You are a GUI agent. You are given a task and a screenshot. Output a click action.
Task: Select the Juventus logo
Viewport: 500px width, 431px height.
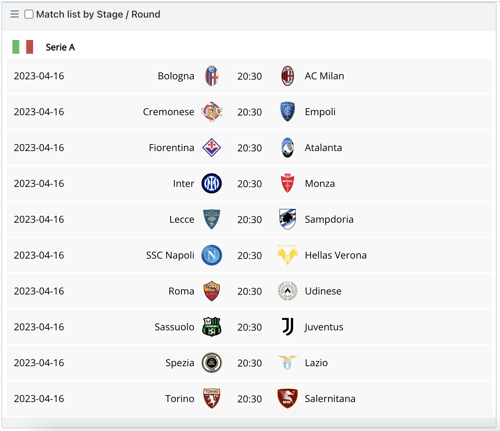[x=287, y=327]
